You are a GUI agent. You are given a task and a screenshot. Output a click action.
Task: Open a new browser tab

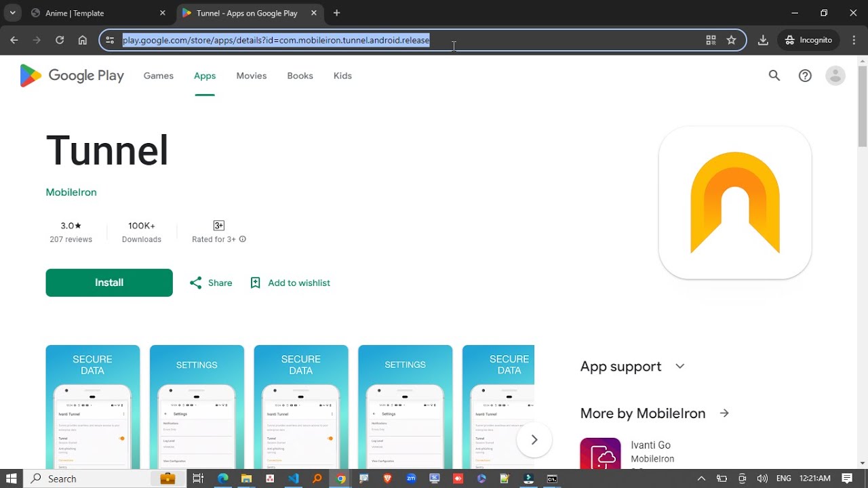click(x=337, y=13)
